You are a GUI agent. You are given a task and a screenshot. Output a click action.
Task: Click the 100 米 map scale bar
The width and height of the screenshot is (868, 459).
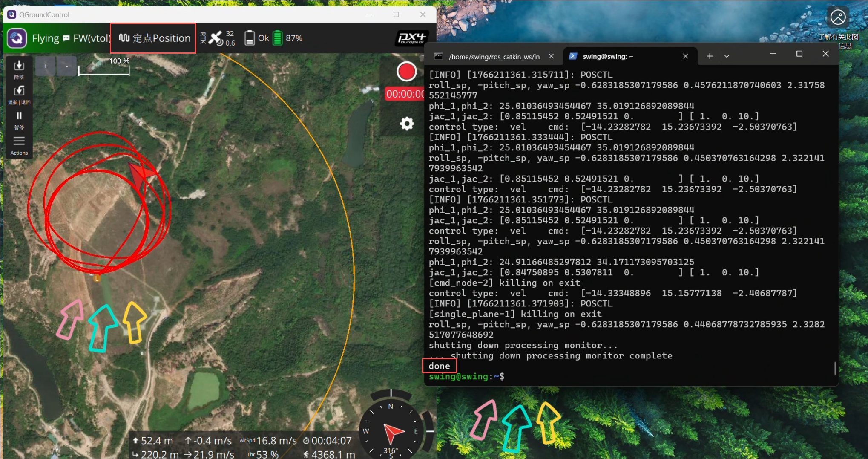click(x=104, y=67)
